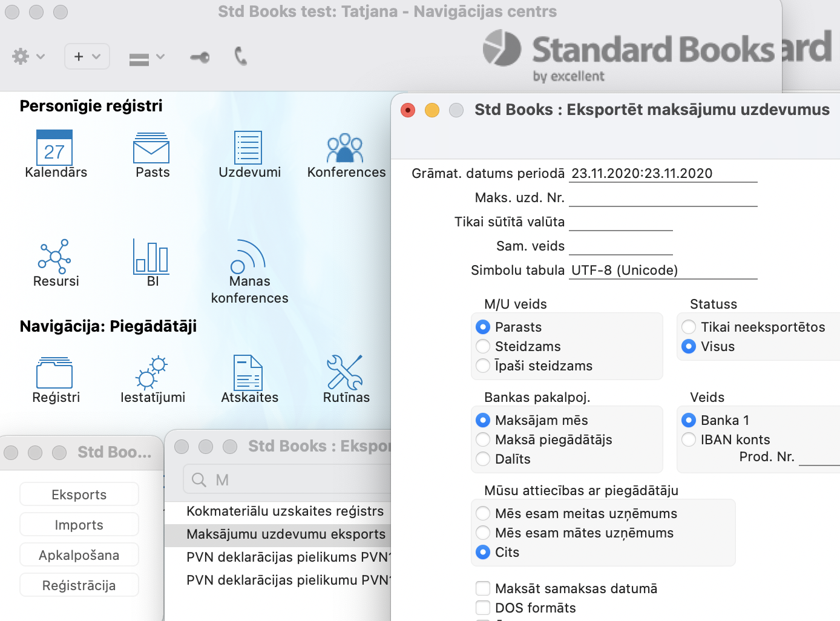
Task: Expand the window list dropdown in toolbar
Action: [x=146, y=57]
